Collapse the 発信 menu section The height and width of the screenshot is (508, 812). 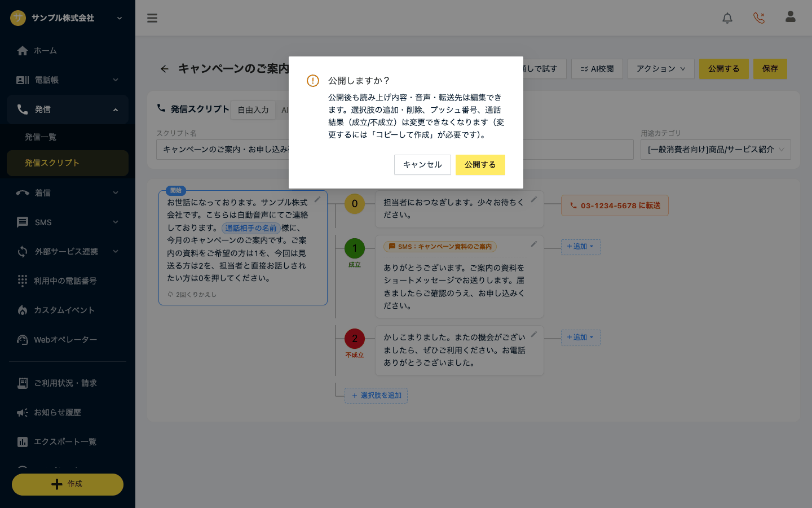(x=68, y=110)
